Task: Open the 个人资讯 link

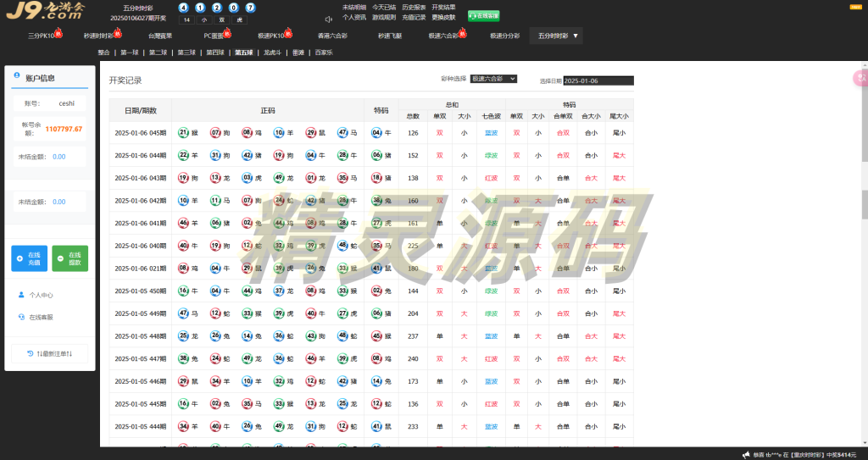Action: click(354, 18)
